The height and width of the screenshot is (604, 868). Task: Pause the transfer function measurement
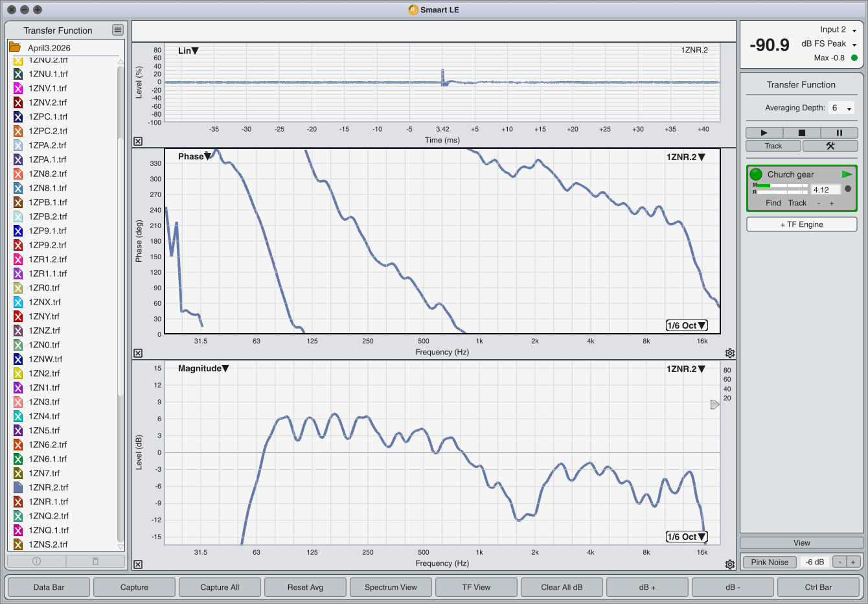point(839,132)
